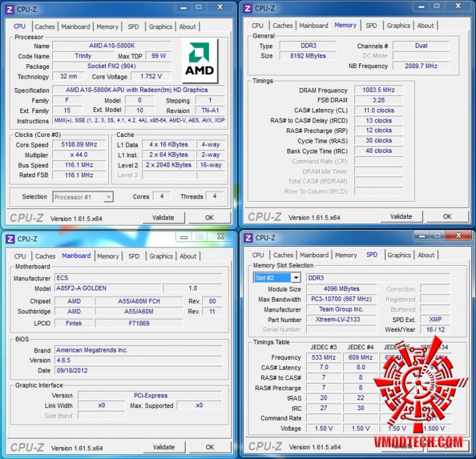Open About tab in the Mainboard window
Viewport: 476px width, 459px height.
click(x=188, y=256)
